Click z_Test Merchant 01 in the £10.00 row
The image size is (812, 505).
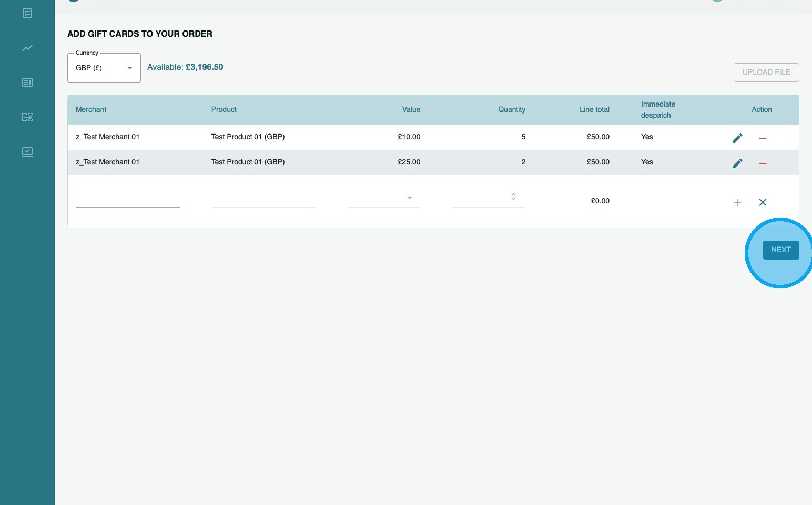108,137
